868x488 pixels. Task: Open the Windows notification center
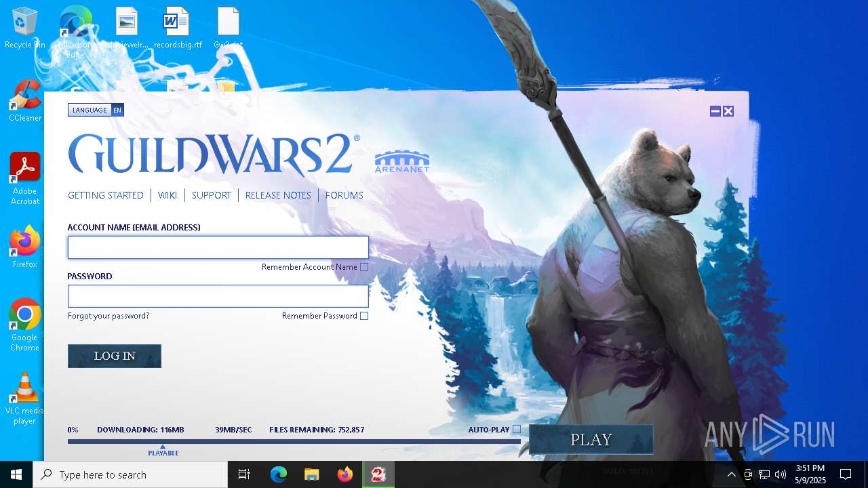pos(846,474)
